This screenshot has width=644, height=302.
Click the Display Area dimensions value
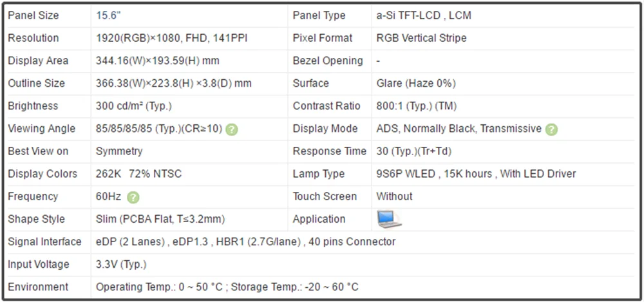pos(158,61)
